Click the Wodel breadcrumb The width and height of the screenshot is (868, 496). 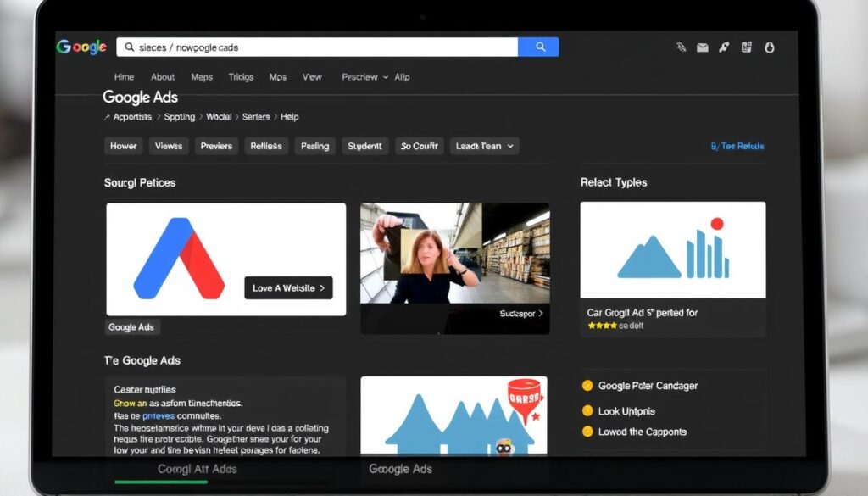click(x=219, y=117)
